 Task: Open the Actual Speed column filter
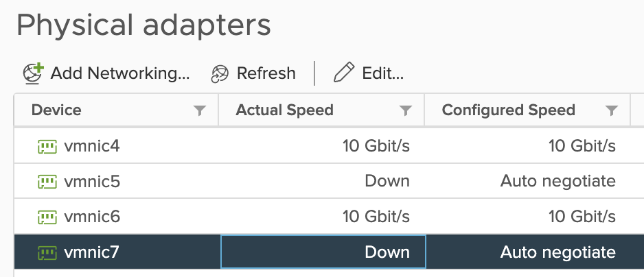[406, 110]
